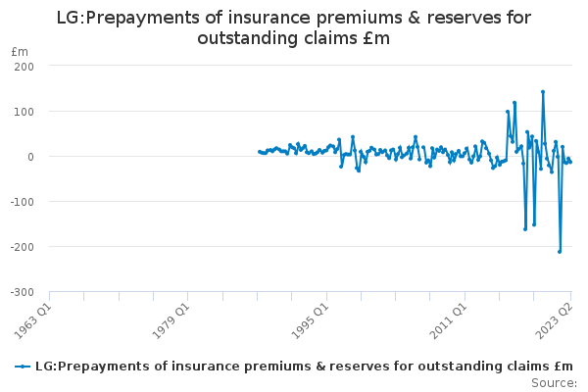Click the blue legend line marker
The height and width of the screenshot is (392, 588).
23,366
